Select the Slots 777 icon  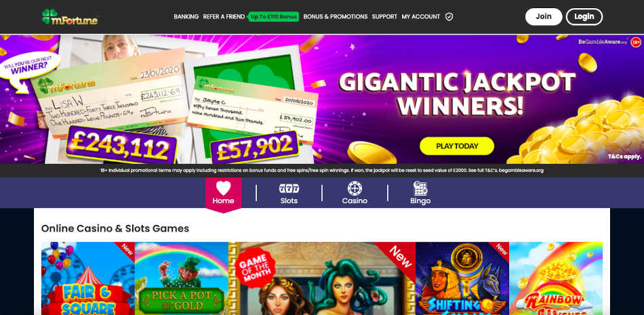(289, 188)
